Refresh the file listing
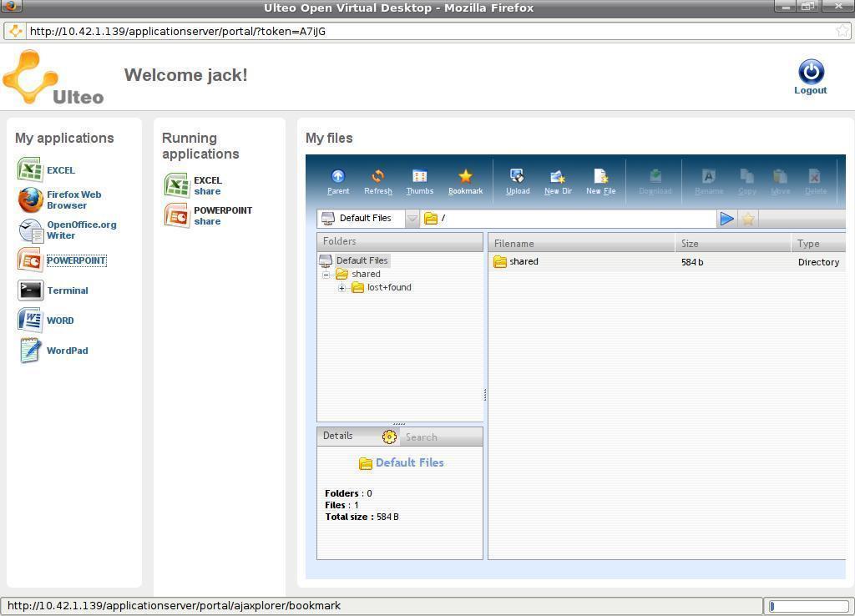 378,181
